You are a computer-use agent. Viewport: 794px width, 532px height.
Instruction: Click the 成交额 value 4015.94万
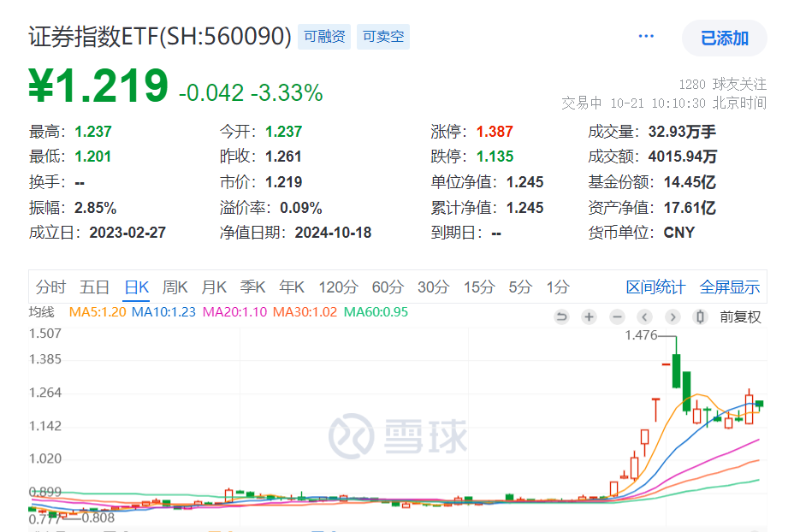tap(683, 157)
